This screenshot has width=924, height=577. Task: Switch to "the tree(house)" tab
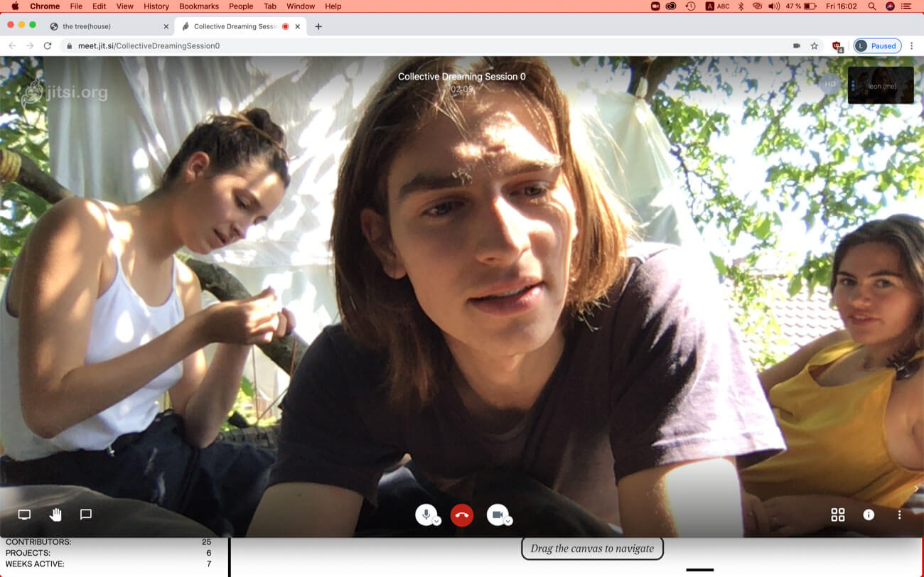tap(107, 26)
